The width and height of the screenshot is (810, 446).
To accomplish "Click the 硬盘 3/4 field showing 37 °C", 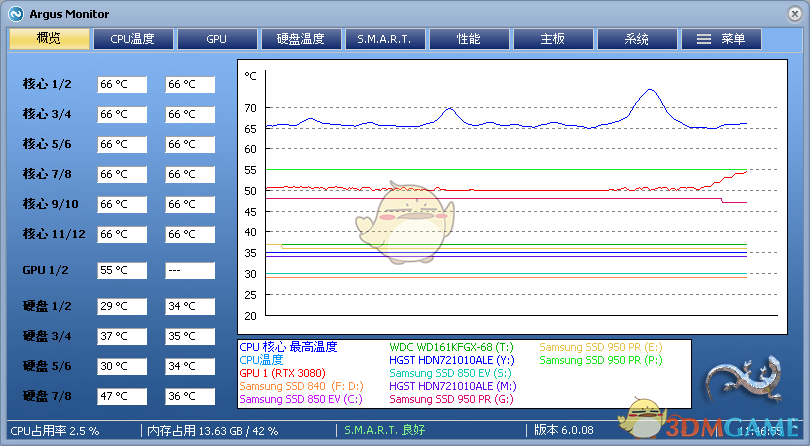I will point(122,336).
